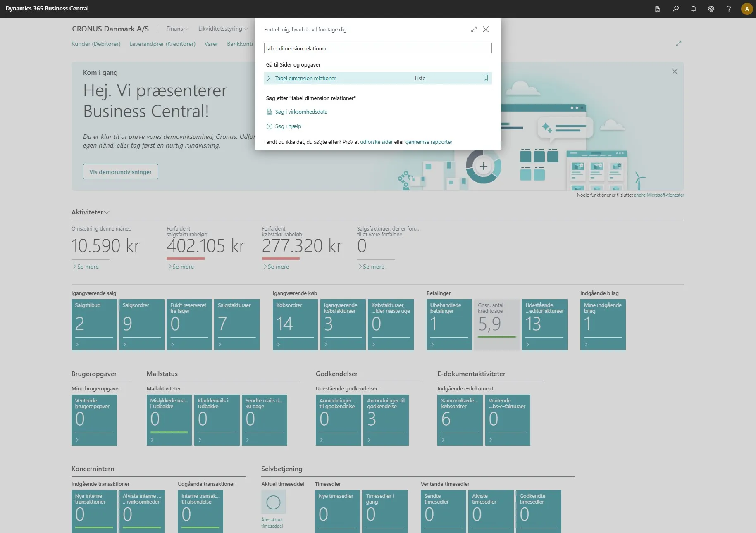Bookmark the 'Tabel dimension relationer' result
756x533 pixels.
486,78
